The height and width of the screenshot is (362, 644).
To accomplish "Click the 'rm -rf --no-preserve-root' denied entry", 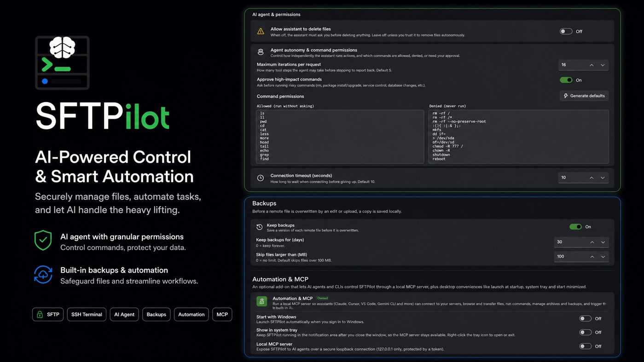I will (459, 121).
